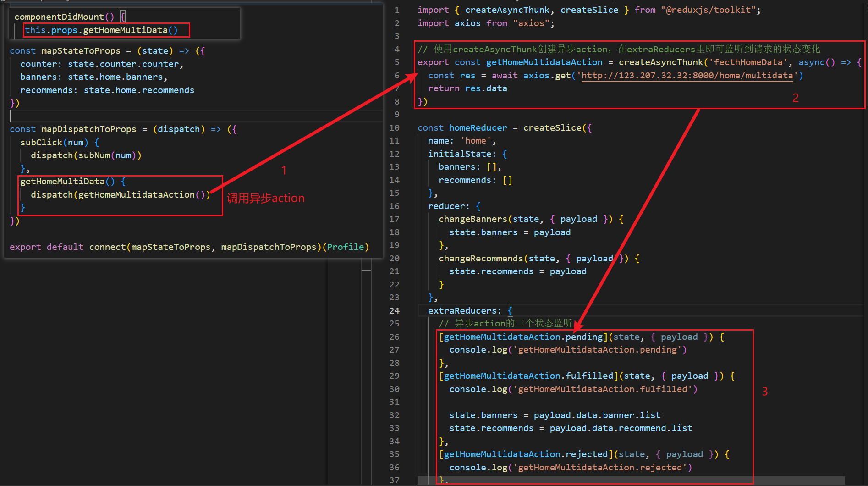This screenshot has width=868, height=486.
Task: Click connect call in export default line
Action: click(108, 247)
